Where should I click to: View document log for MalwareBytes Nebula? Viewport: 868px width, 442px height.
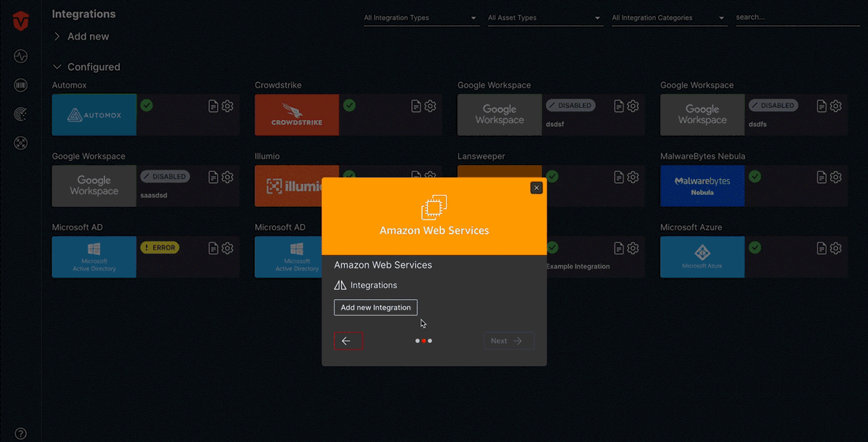tap(821, 177)
